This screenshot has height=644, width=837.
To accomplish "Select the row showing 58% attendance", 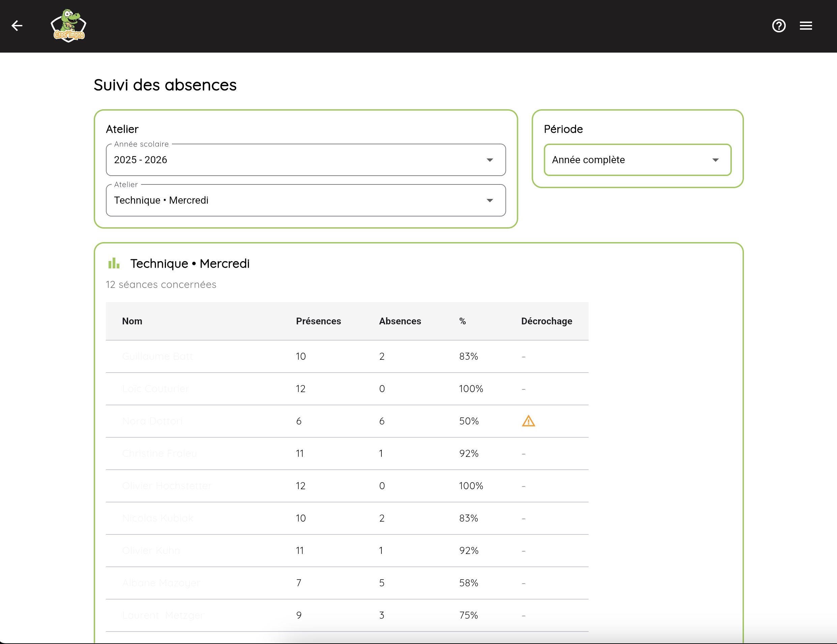I will click(347, 583).
